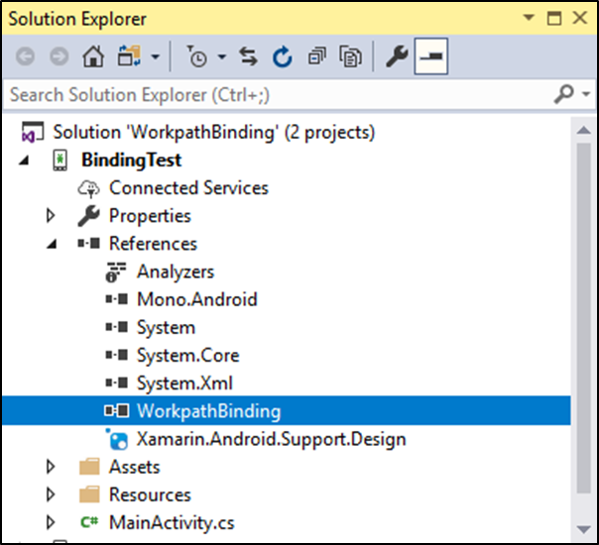Click the vertical scrollbar down arrow

[x=584, y=529]
